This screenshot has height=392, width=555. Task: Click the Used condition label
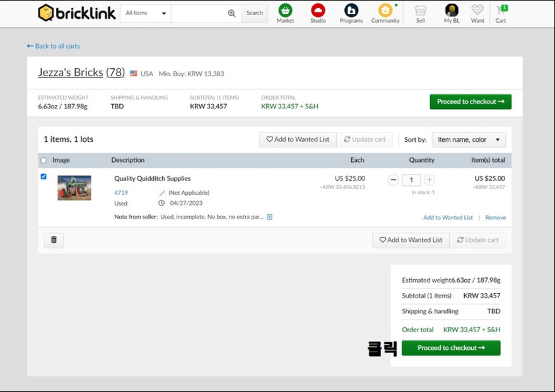pyautogui.click(x=120, y=204)
